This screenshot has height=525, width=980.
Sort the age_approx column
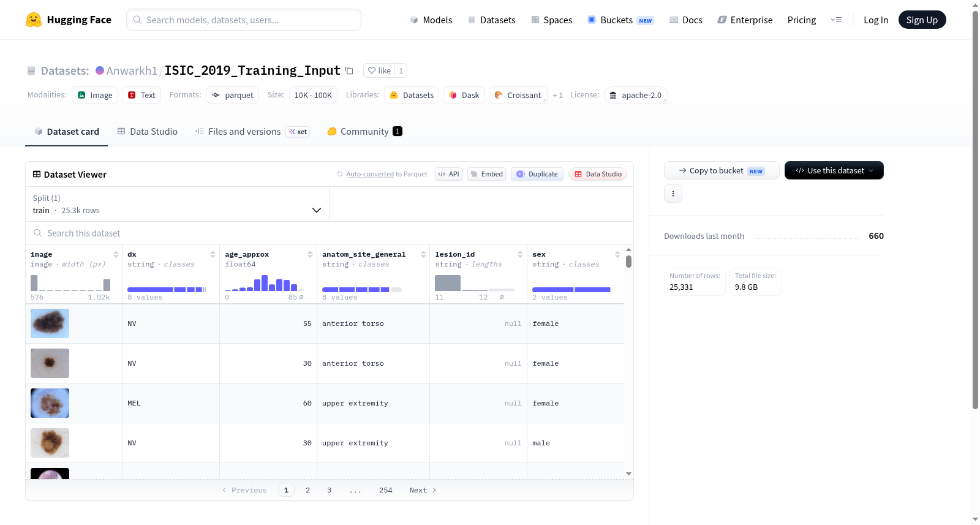point(310,254)
